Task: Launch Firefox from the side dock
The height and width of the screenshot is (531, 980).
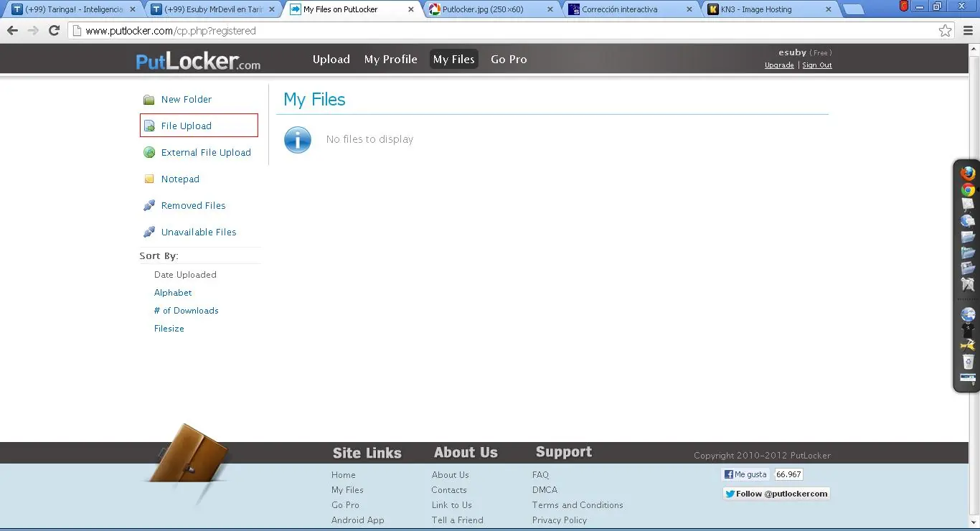Action: [968, 174]
